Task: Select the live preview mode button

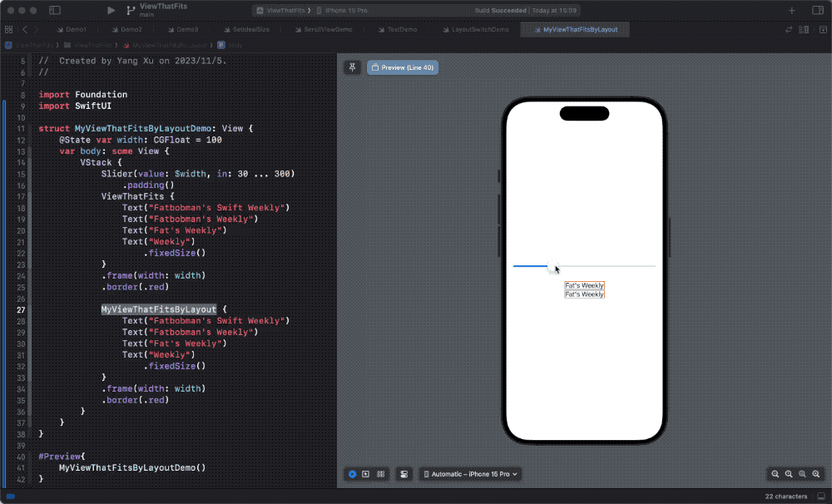Action: 352,474
